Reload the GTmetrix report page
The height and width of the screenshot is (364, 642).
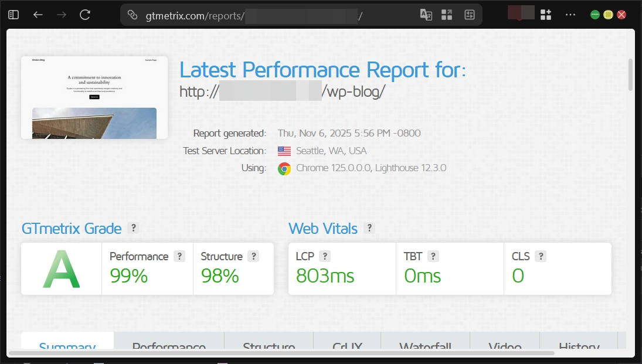(85, 15)
